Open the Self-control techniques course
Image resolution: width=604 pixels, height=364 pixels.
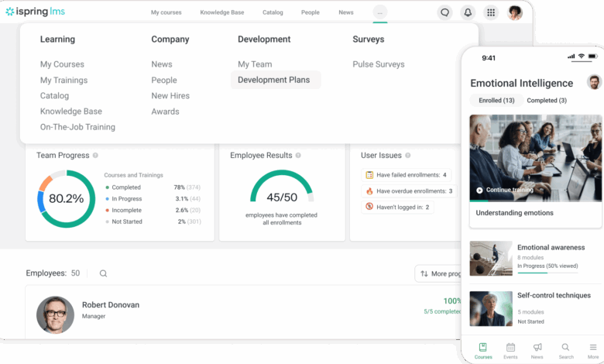coord(554,295)
